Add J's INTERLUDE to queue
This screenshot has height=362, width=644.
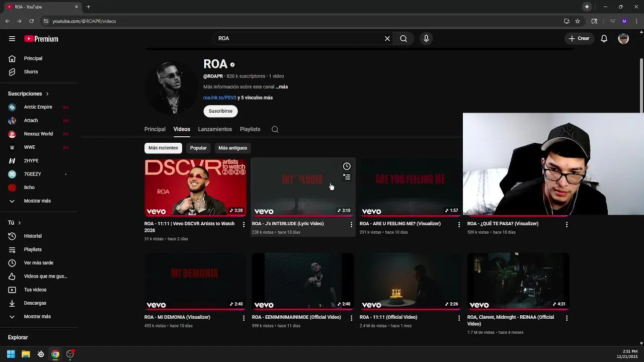[347, 177]
